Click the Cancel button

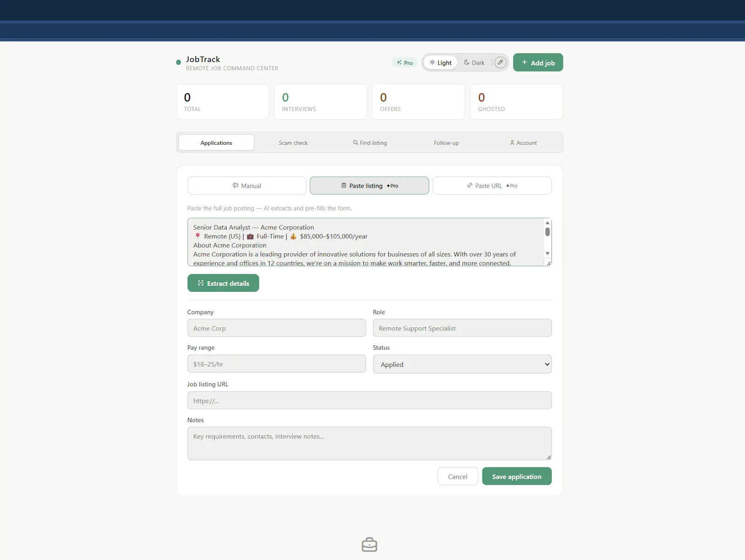[x=458, y=476]
